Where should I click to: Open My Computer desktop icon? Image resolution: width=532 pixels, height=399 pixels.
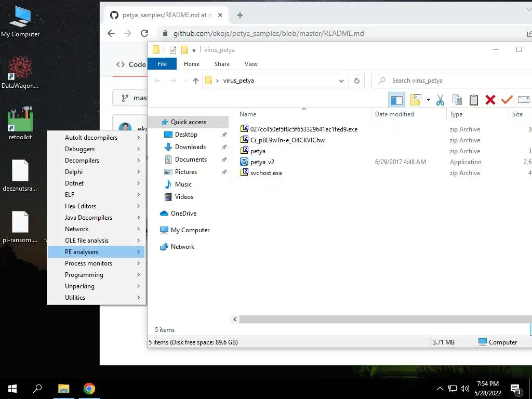(x=20, y=21)
